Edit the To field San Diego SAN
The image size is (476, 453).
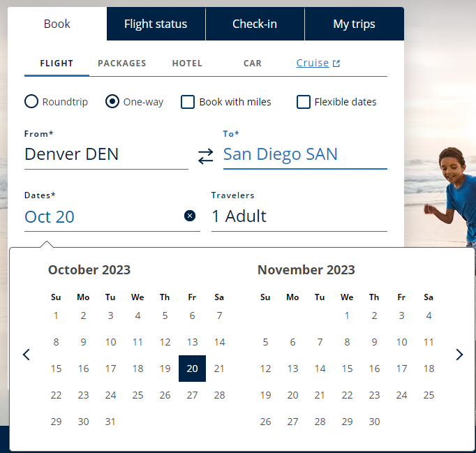tap(304, 154)
